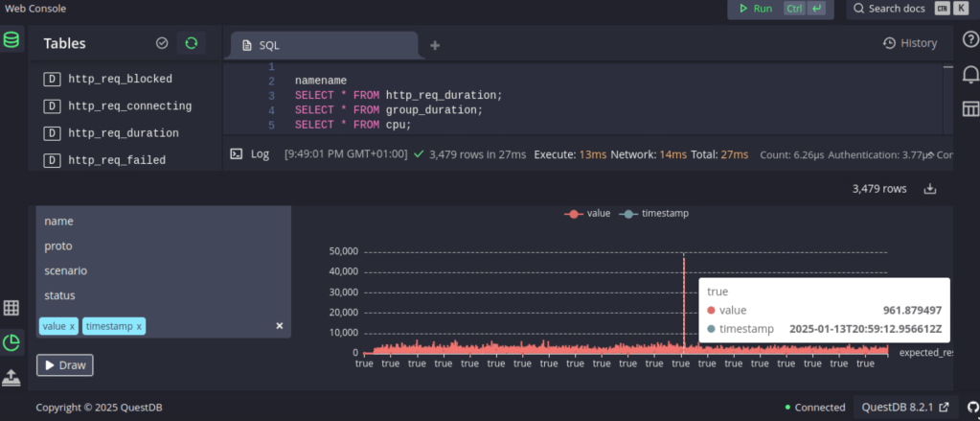980x421 pixels.
Task: Expand the http_req_blocked table
Action: click(120, 79)
